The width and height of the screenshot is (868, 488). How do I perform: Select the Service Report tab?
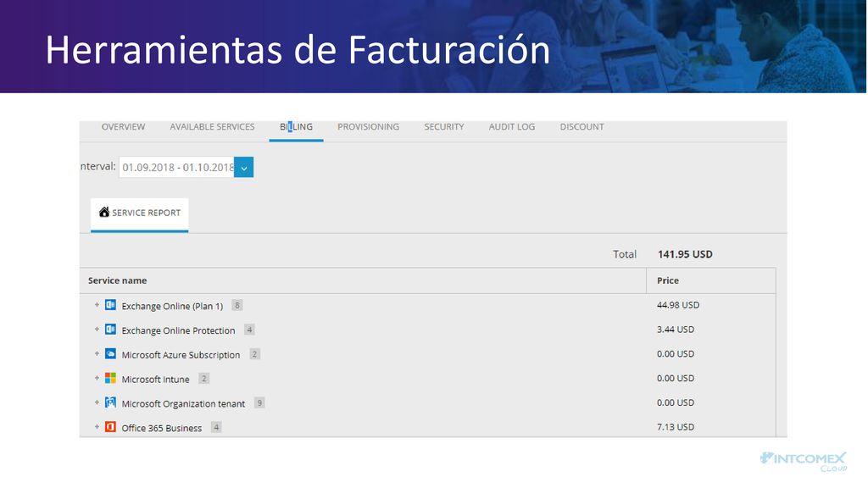(x=140, y=214)
